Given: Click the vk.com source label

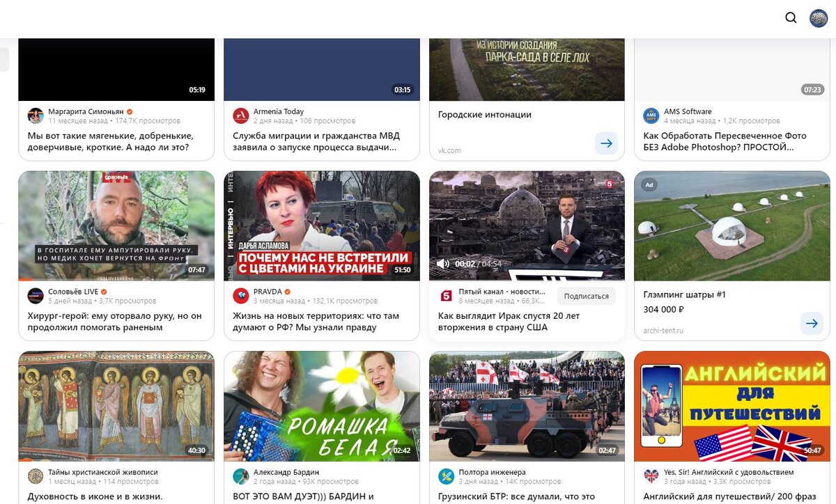Looking at the screenshot, I should [449, 150].
